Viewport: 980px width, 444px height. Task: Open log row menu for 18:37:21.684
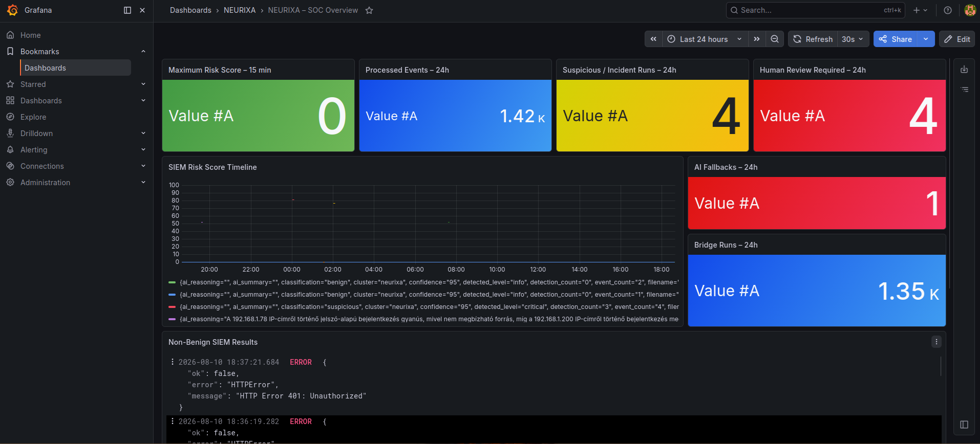pos(173,362)
